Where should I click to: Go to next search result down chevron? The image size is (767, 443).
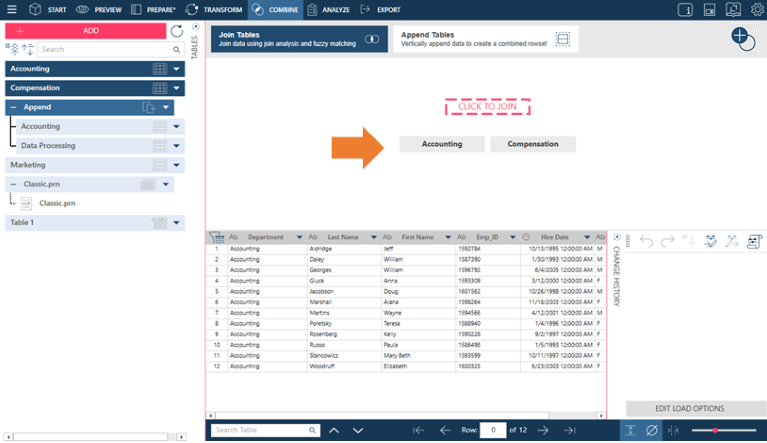[358, 430]
